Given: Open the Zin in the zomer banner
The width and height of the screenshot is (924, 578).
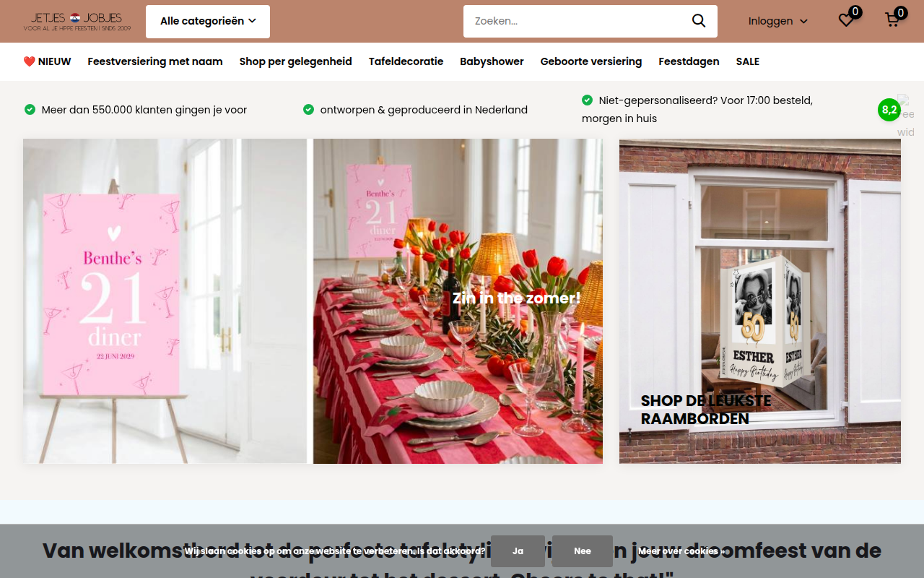Looking at the screenshot, I should 313,301.
